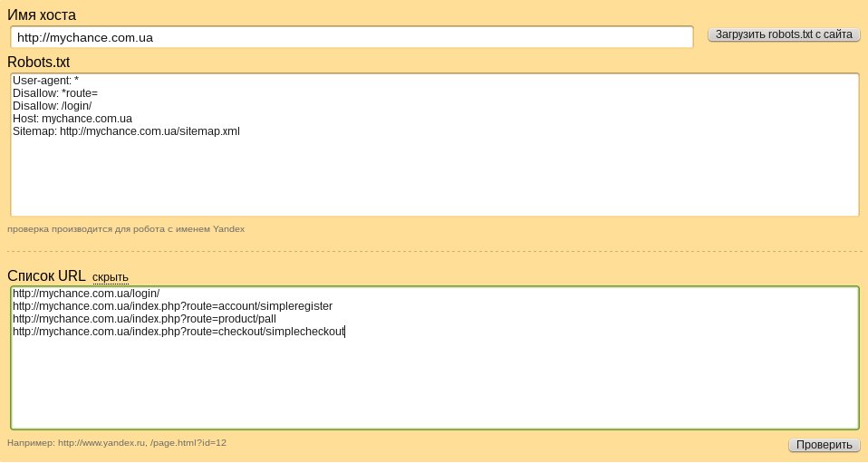Click the 'Список URL' heading
868x463 pixels.
(46, 275)
